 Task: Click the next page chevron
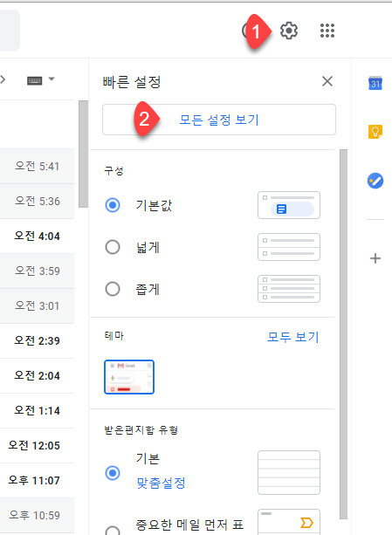(3, 79)
